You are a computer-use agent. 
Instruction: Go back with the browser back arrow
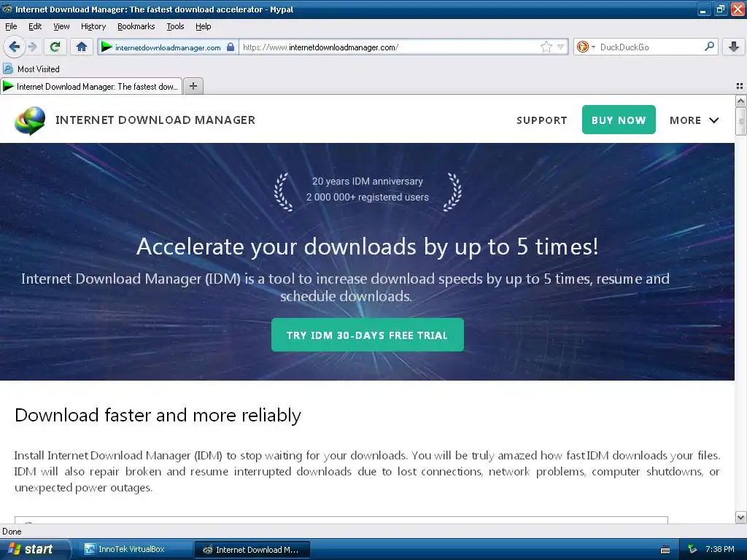[15, 47]
